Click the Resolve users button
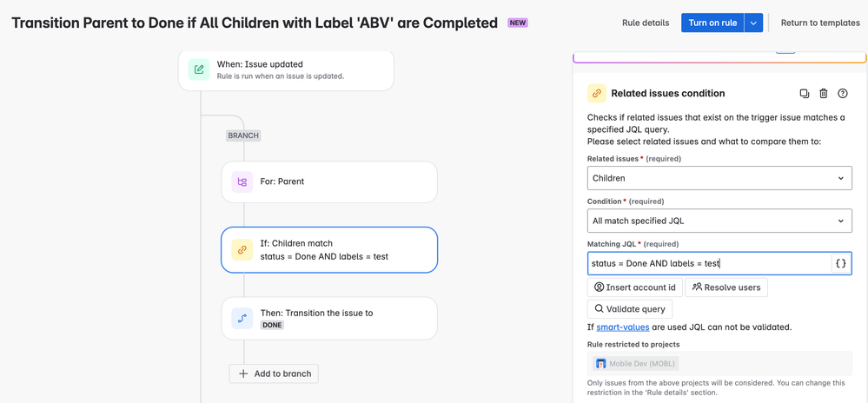Viewport: 868px width, 403px height. [726, 287]
